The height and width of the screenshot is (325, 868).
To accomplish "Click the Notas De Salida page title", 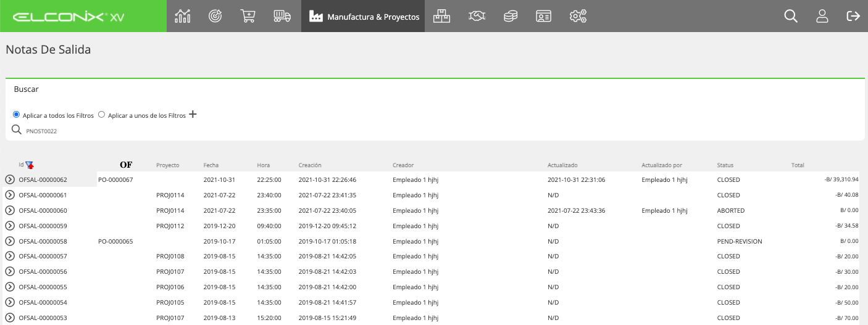I will click(48, 50).
